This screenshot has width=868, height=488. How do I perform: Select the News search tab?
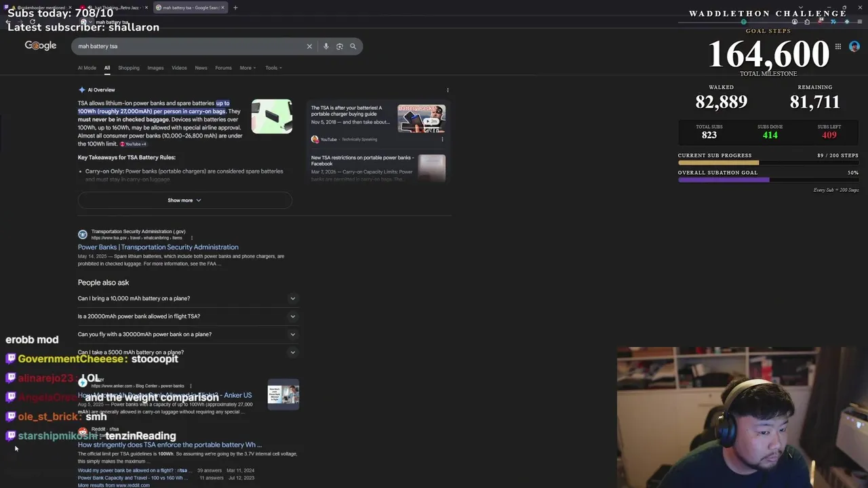pos(201,68)
